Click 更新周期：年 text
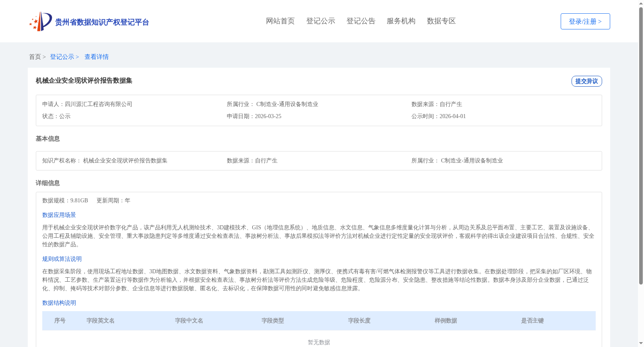644x347 pixels. pos(114,200)
